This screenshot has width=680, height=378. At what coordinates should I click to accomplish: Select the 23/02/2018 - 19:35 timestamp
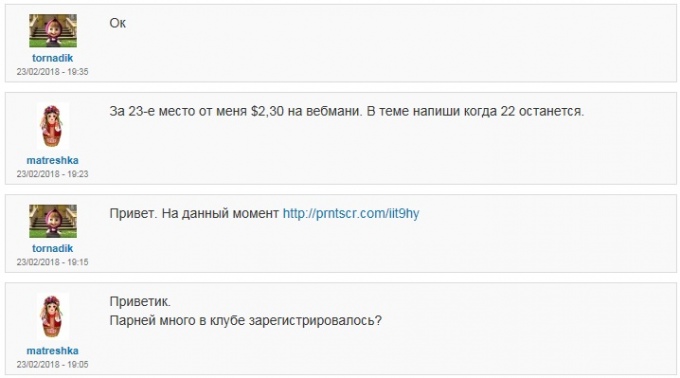pos(52,72)
